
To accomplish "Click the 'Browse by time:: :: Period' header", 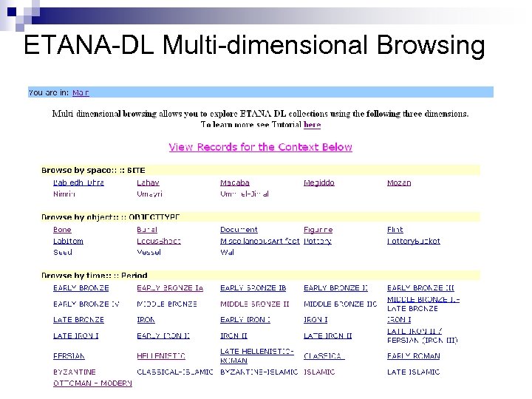I will point(261,275).
